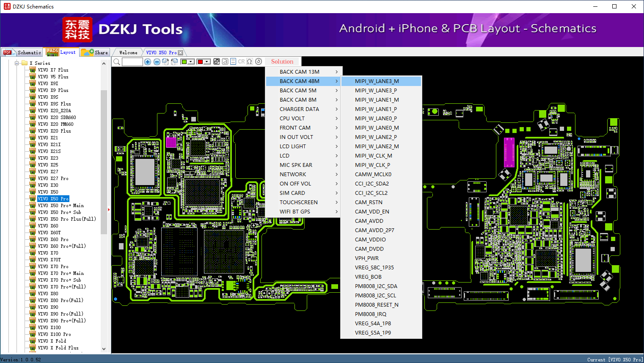
Task: Click the flip board icon next to rotate
Action: pyautogui.click(x=174, y=62)
